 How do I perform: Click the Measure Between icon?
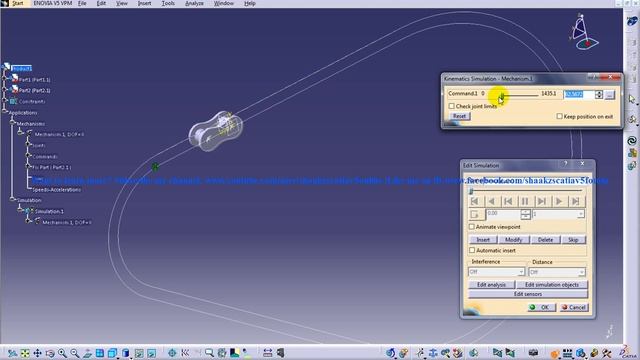point(268,353)
